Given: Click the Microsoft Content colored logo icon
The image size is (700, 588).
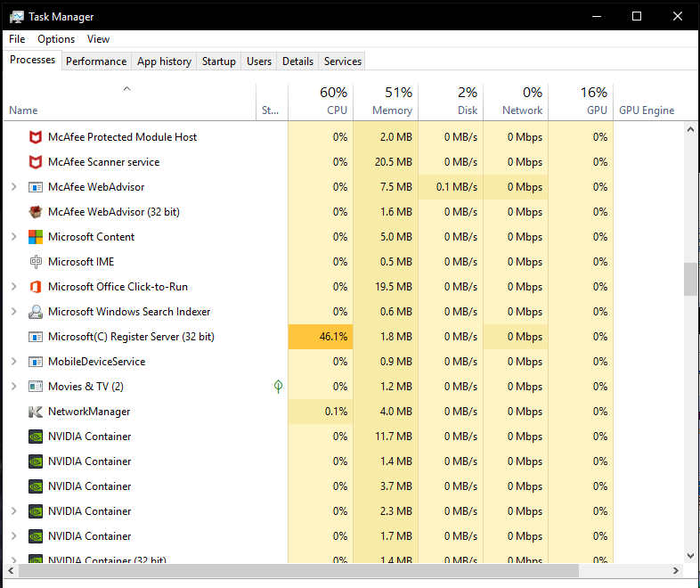Looking at the screenshot, I should [x=36, y=237].
